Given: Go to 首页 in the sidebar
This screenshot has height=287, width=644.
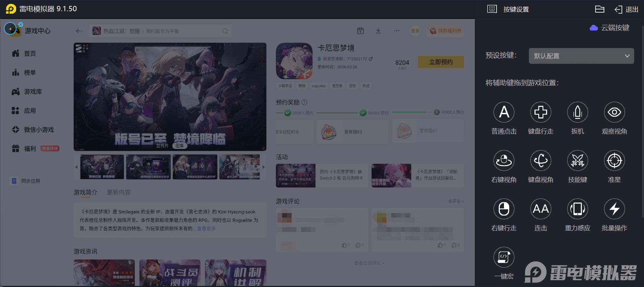Looking at the screenshot, I should [x=24, y=54].
